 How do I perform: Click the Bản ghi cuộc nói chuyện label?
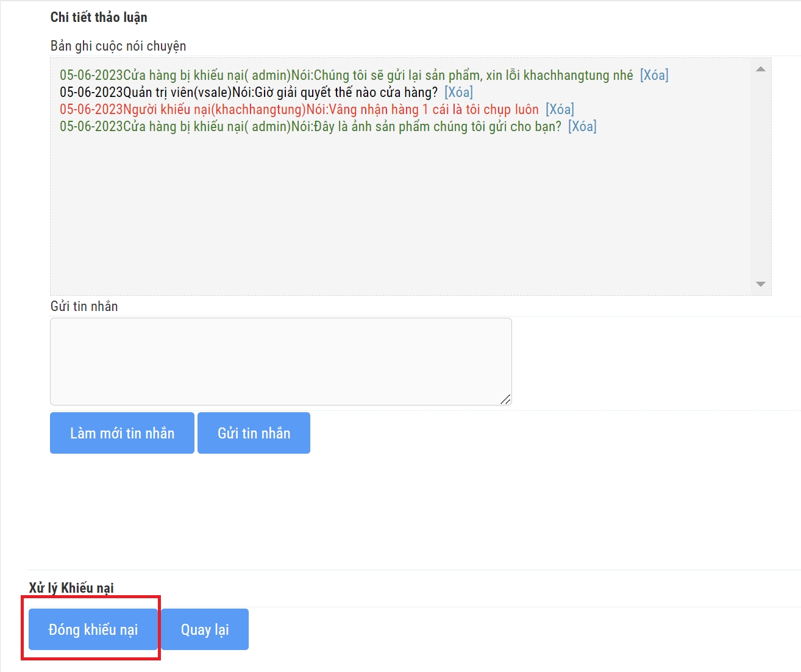(118, 46)
